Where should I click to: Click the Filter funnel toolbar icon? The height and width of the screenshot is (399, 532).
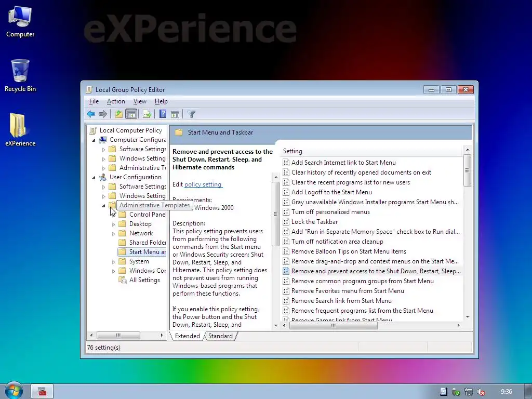191,114
